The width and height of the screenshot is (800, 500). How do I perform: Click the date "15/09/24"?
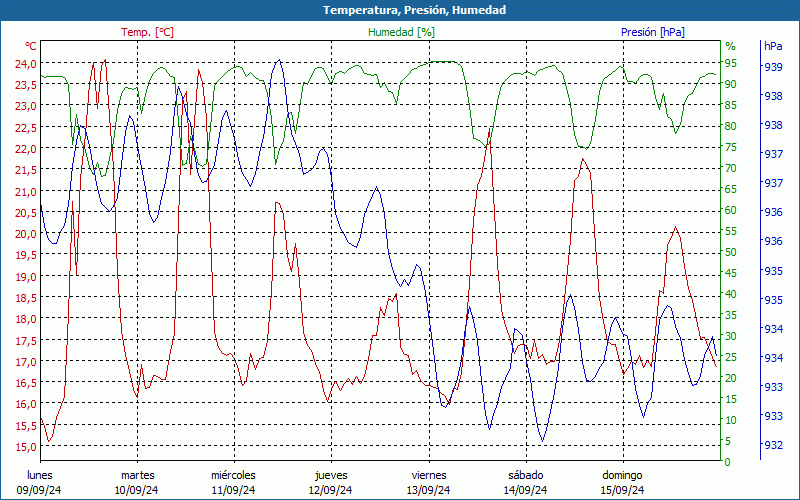(x=622, y=490)
